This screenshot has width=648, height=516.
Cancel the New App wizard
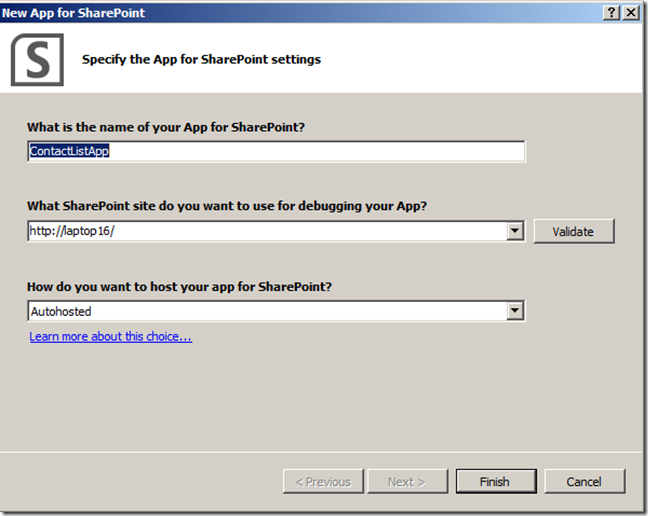click(584, 481)
